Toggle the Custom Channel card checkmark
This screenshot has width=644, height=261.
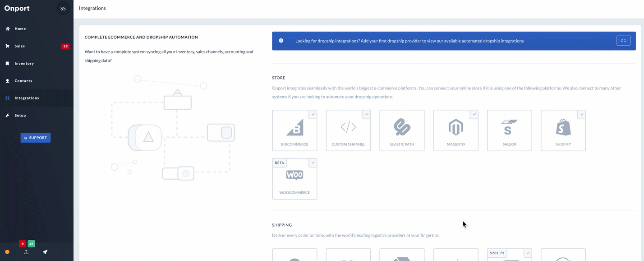coord(367,115)
